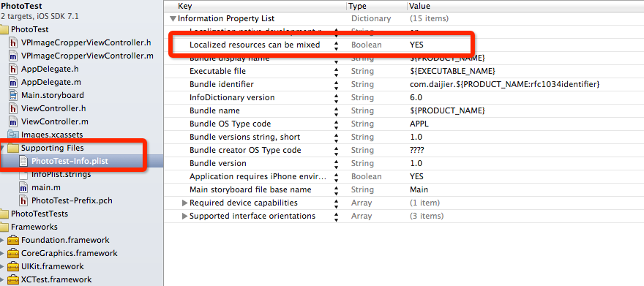The height and width of the screenshot is (286, 644).
Task: Click stepper for Application requires iPhone environment
Action: click(x=337, y=177)
